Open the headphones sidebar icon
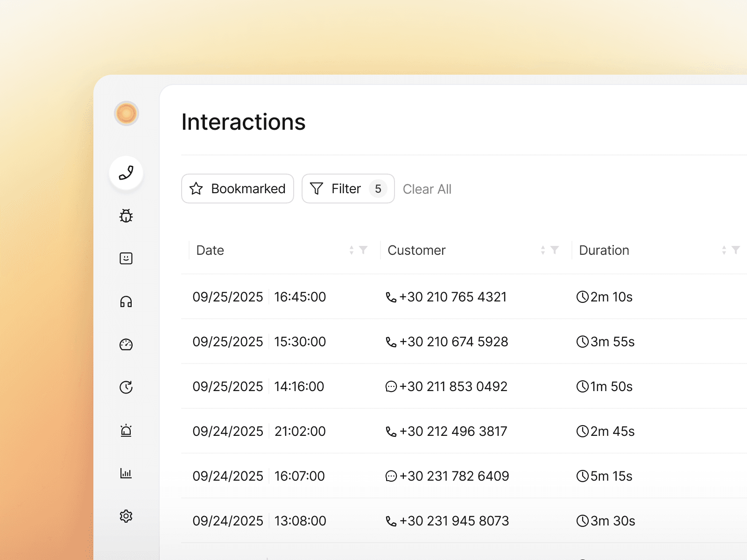Image resolution: width=747 pixels, height=560 pixels. click(x=126, y=301)
